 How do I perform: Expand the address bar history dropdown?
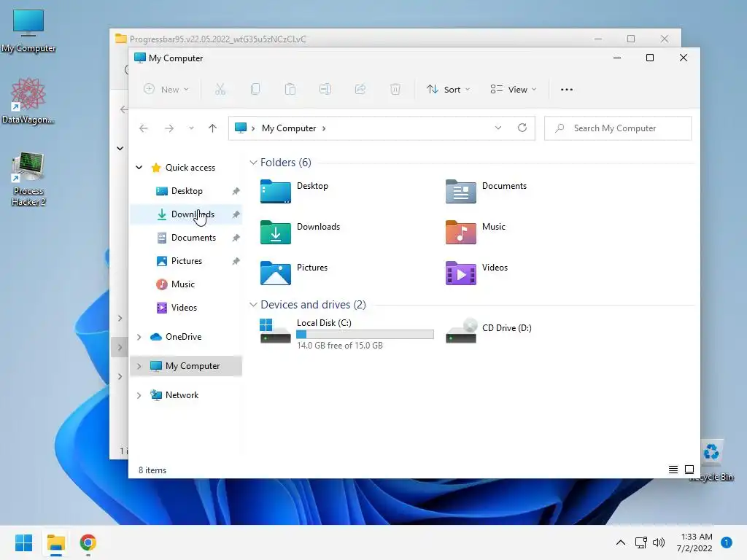coord(498,128)
